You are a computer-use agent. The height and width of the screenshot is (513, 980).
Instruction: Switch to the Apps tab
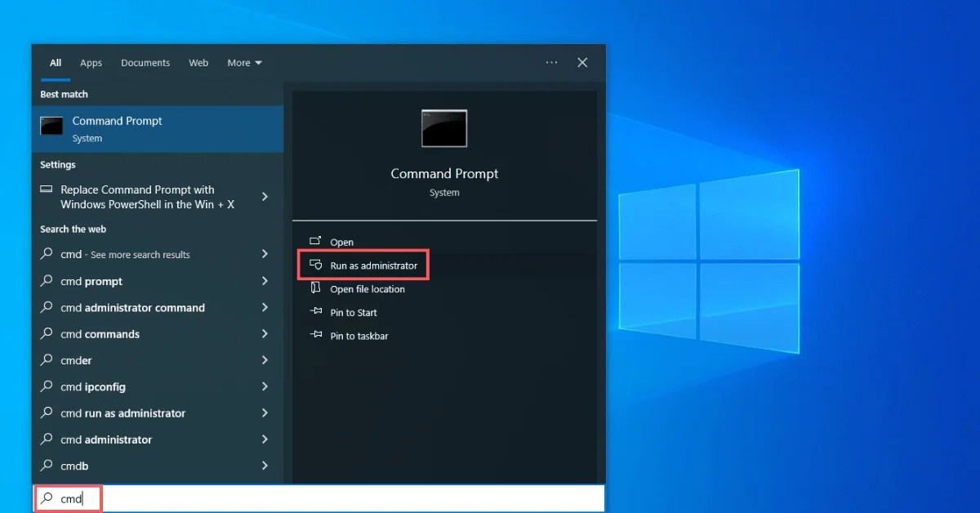(x=91, y=63)
